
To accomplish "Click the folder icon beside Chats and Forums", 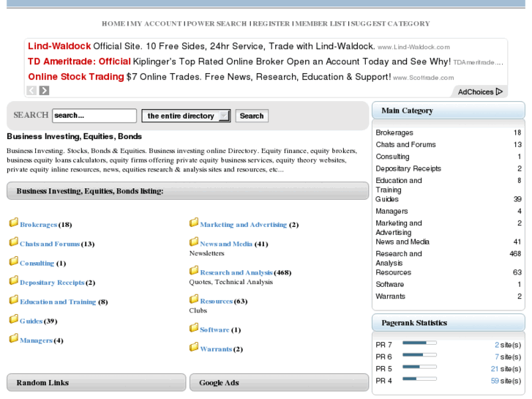I will click(14, 242).
